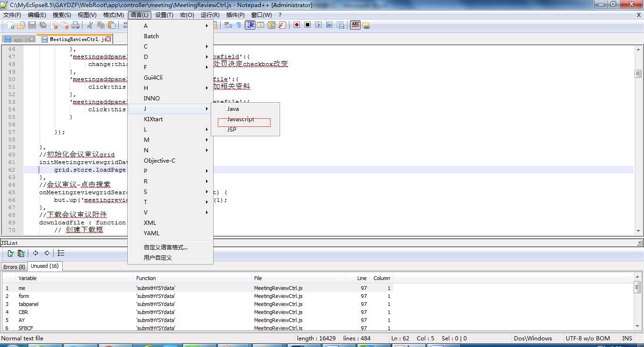
Task: Cut selection with the scissors icon
Action: pyautogui.click(x=90, y=25)
